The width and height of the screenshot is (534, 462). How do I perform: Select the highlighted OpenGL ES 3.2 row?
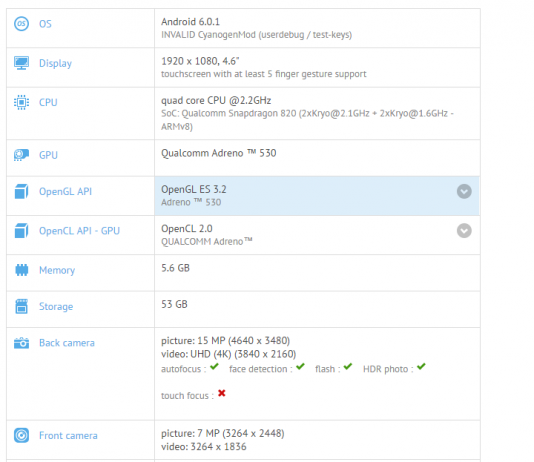317,196
